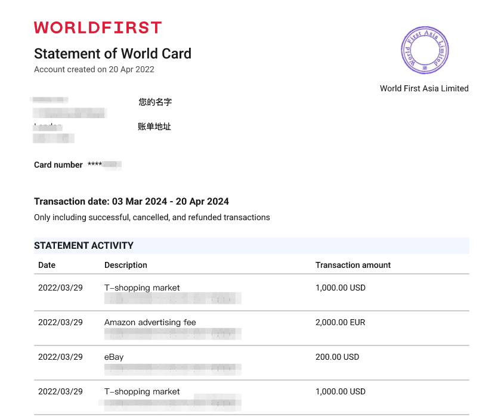The image size is (504, 420).
Task: Click the 200.00 USD amount
Action: pos(337,357)
